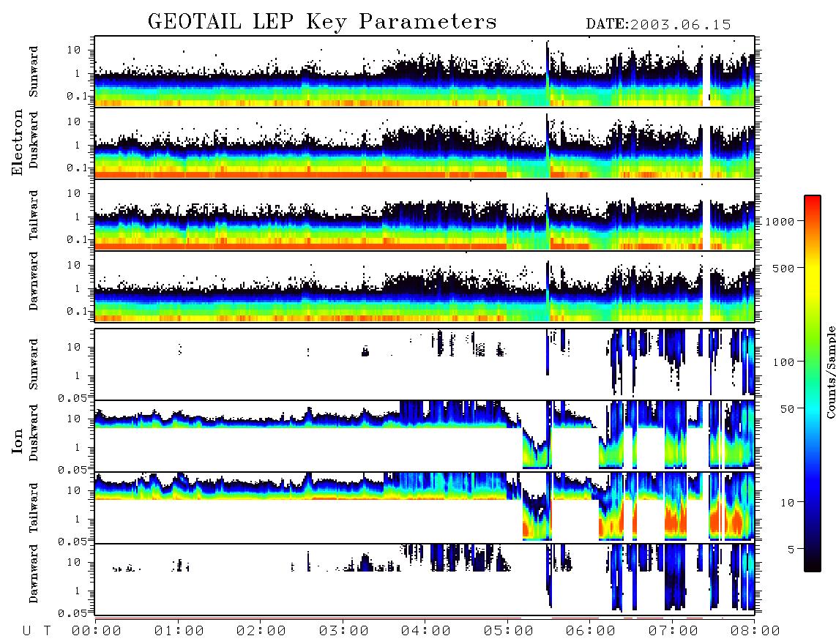
Task: Click the "01:00" time tick label
Action: 179,631
